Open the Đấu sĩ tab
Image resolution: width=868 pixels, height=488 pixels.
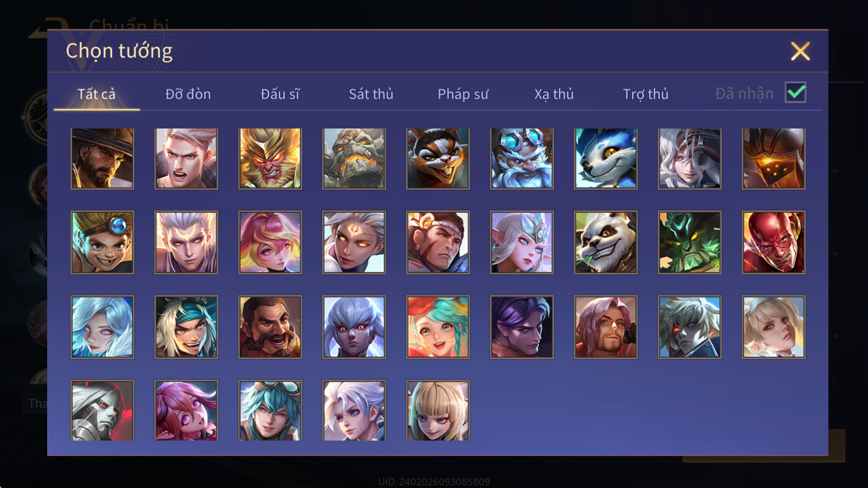[280, 94]
